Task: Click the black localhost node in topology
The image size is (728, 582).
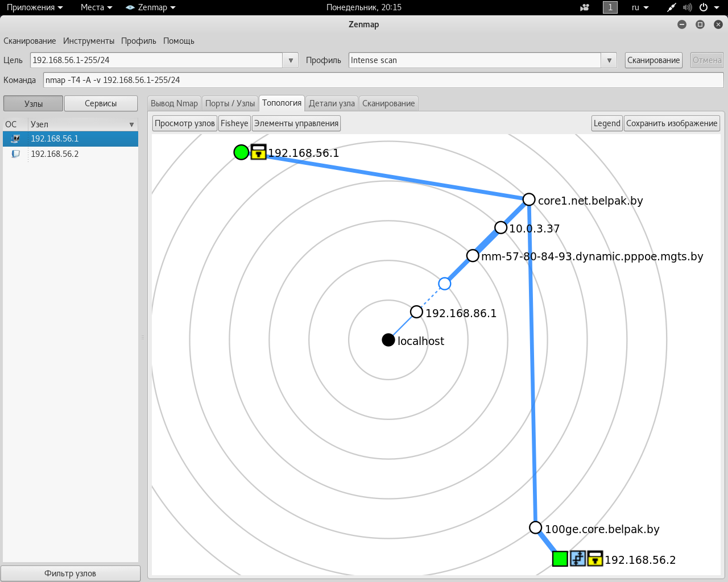Action: [388, 340]
